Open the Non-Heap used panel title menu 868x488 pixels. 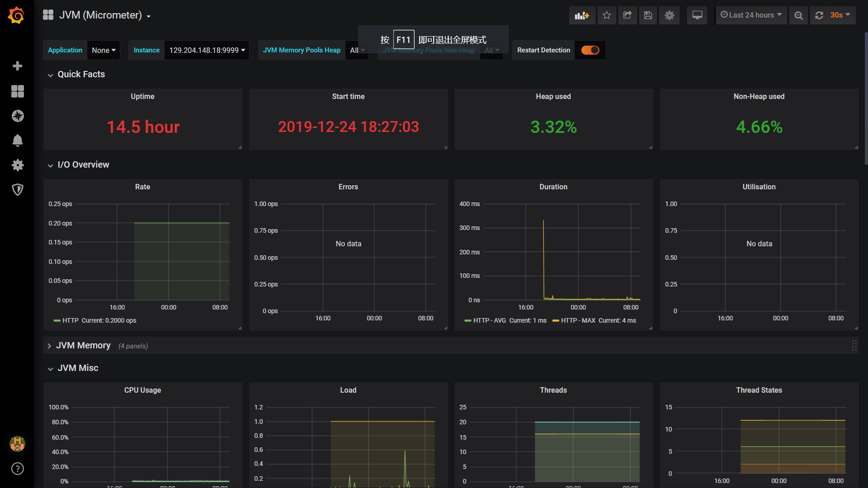759,97
